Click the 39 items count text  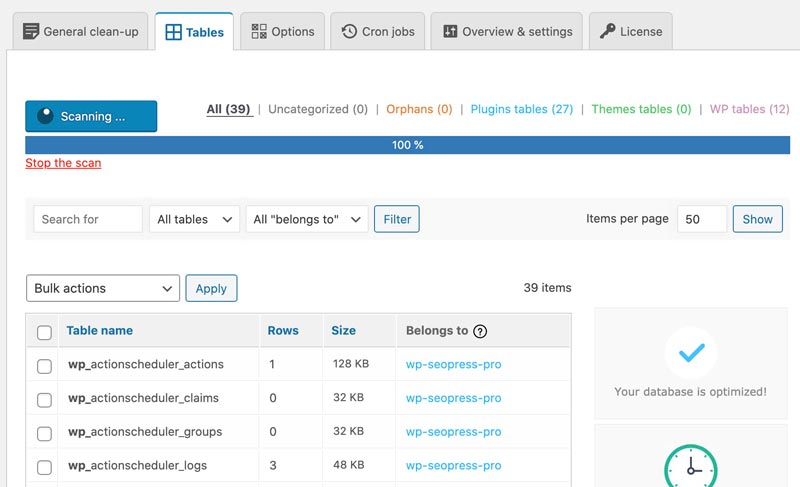click(x=547, y=288)
